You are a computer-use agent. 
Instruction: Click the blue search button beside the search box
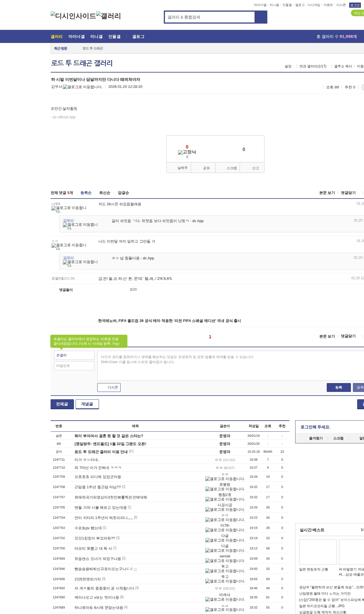(x=261, y=17)
